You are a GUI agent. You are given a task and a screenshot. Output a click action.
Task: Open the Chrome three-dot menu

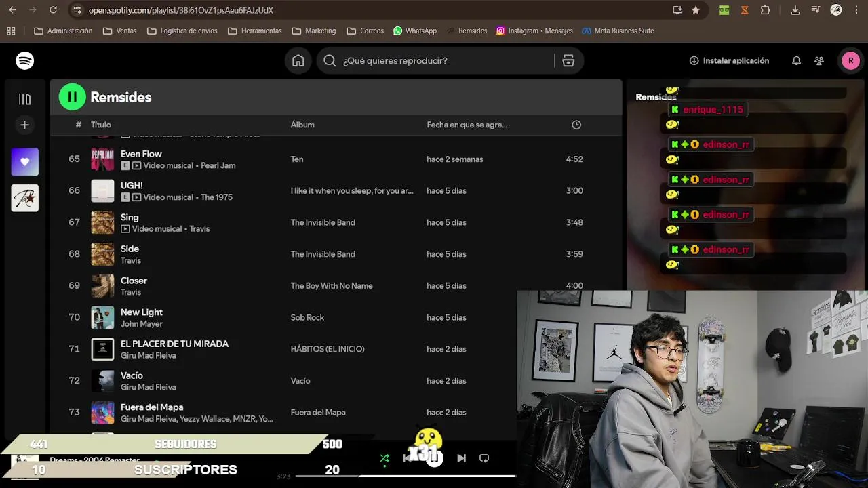pyautogui.click(x=856, y=10)
